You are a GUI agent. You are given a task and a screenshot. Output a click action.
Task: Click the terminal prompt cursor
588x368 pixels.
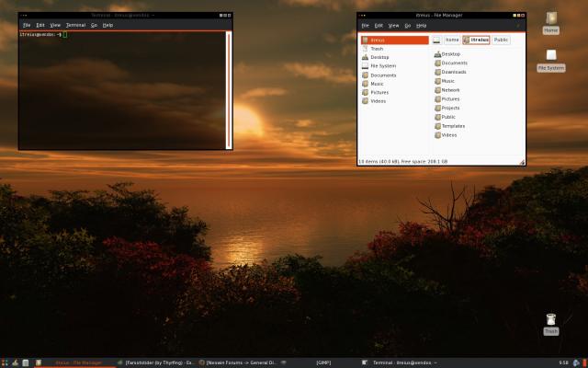click(x=65, y=35)
